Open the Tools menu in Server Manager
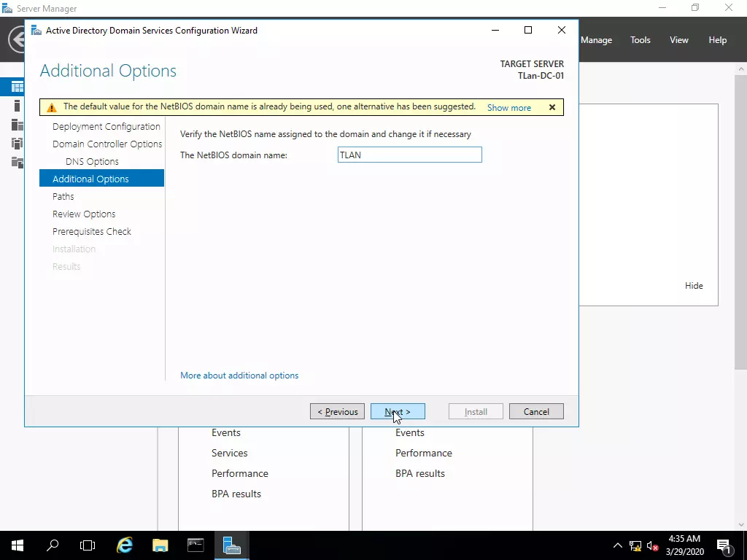 640,40
